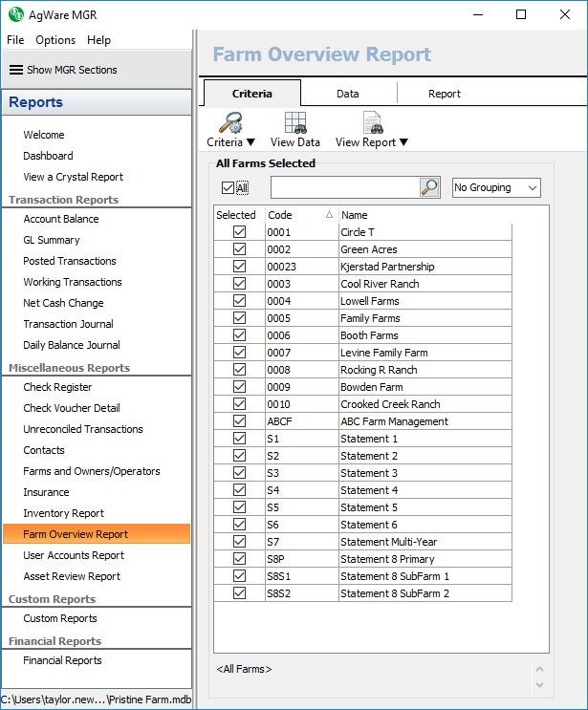Viewport: 588px width, 710px height.
Task: Click the View Data grid icon
Action: click(295, 122)
